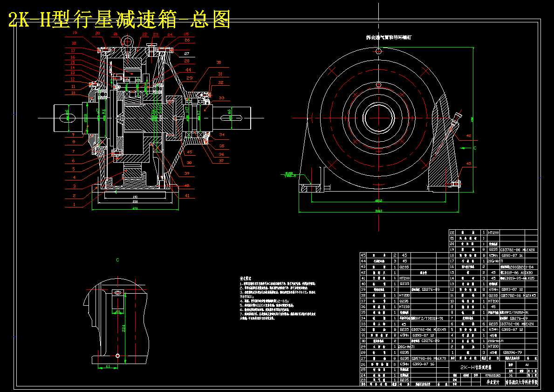This screenshot has width=554, height=392.
Task: Select balloon number 43 on the side view
Action: point(469,164)
